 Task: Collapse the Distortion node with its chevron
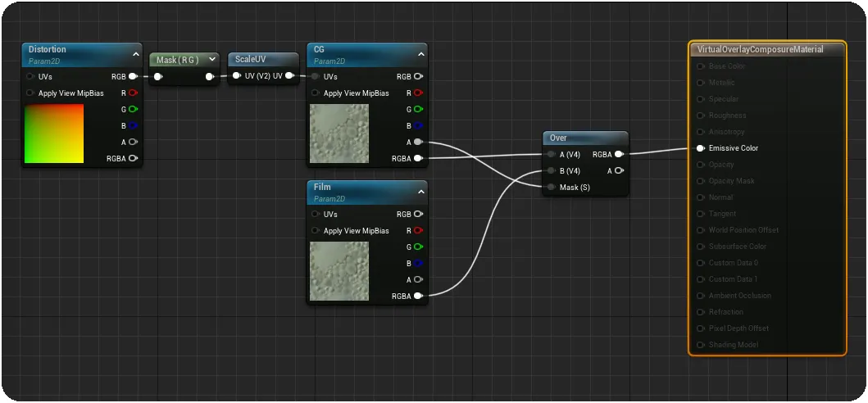click(135, 54)
